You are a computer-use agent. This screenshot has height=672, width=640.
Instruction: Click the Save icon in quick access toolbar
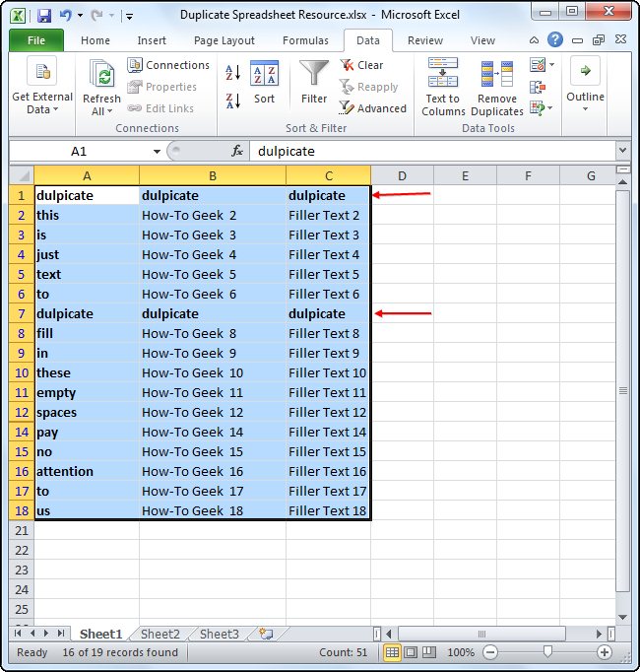click(44, 16)
